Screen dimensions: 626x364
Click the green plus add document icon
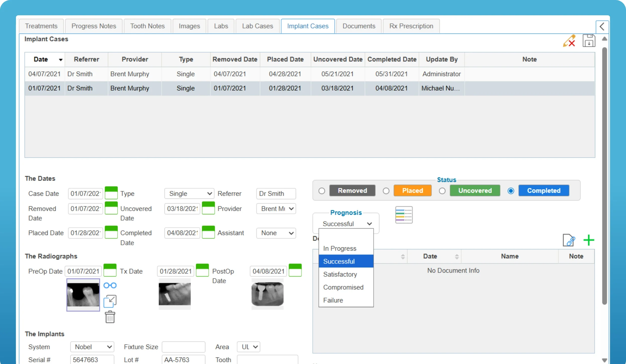(589, 240)
